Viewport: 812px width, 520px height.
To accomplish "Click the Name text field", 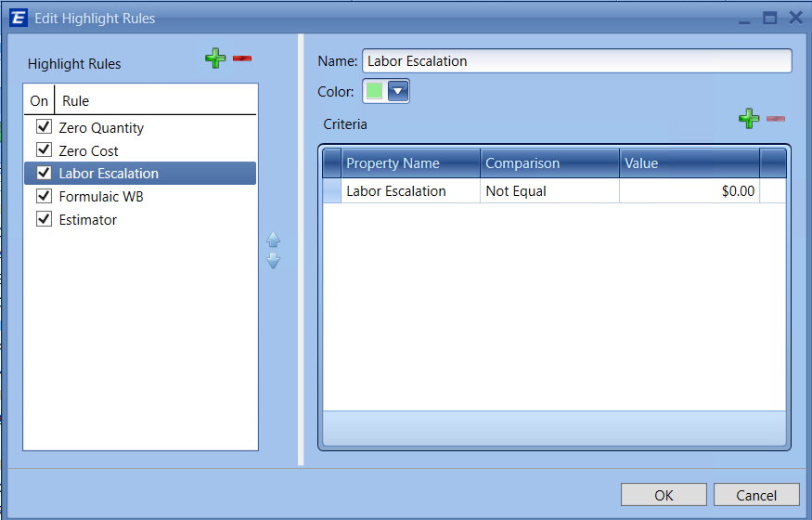I will 576,61.
